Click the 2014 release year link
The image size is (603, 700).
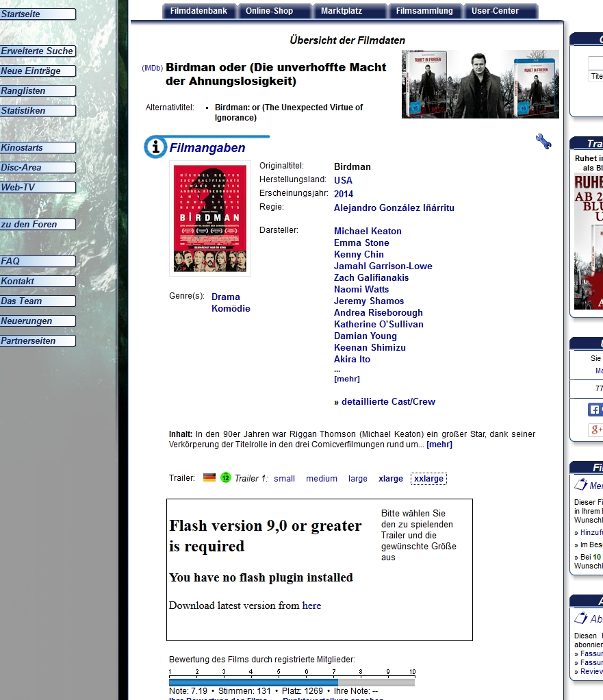(x=344, y=195)
